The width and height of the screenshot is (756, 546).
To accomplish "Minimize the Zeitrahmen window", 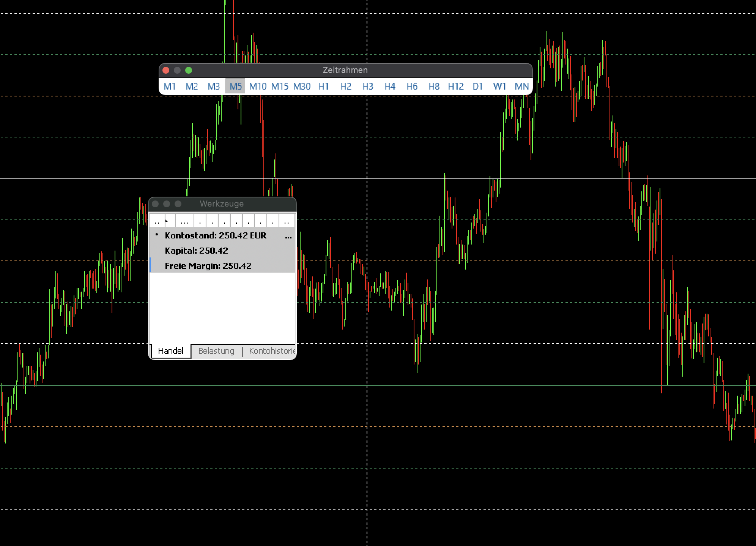I will pos(177,70).
